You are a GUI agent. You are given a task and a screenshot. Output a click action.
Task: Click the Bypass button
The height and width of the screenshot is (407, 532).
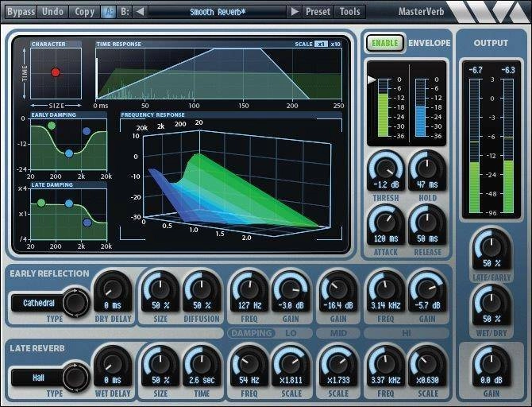[21, 12]
